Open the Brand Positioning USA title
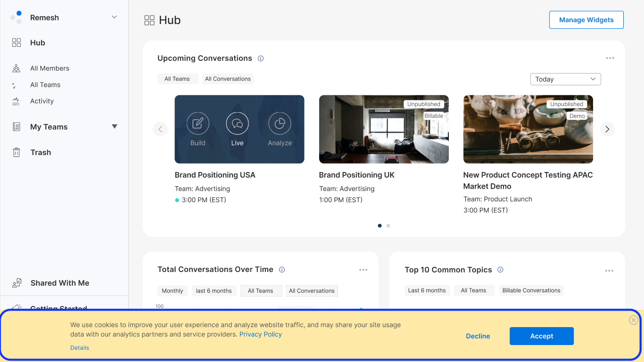 [x=215, y=175]
